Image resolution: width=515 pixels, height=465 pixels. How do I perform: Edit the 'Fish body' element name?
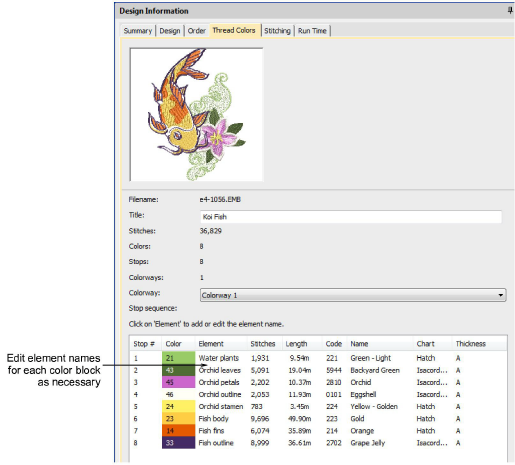click(213, 418)
